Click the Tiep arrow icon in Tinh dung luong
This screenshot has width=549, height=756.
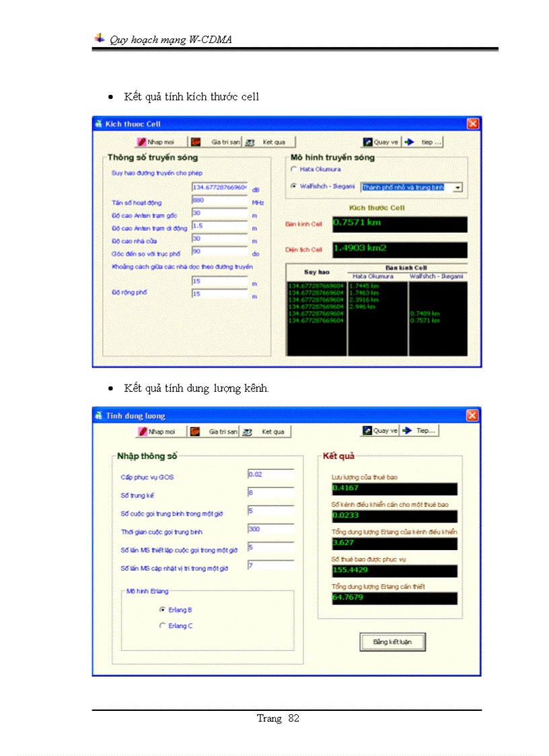[404, 431]
